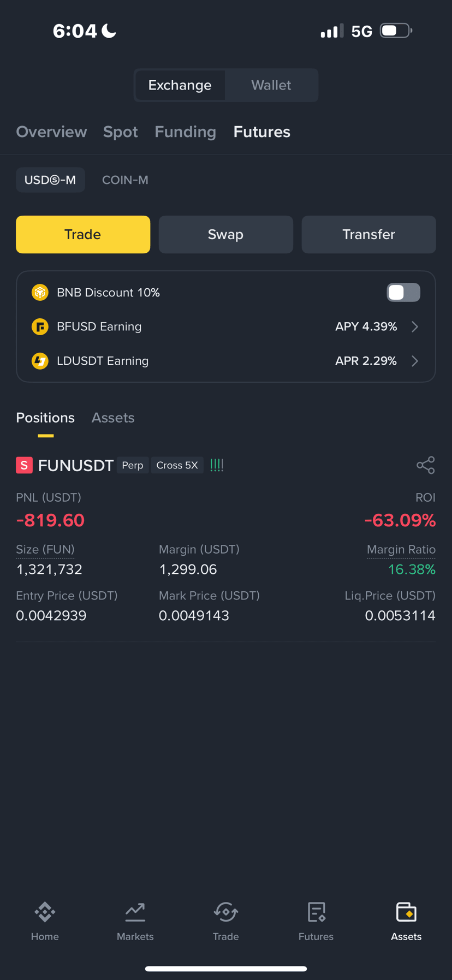Viewport: 452px width, 980px height.
Task: Tap the Liq.Price (USDT) label
Action: click(390, 596)
